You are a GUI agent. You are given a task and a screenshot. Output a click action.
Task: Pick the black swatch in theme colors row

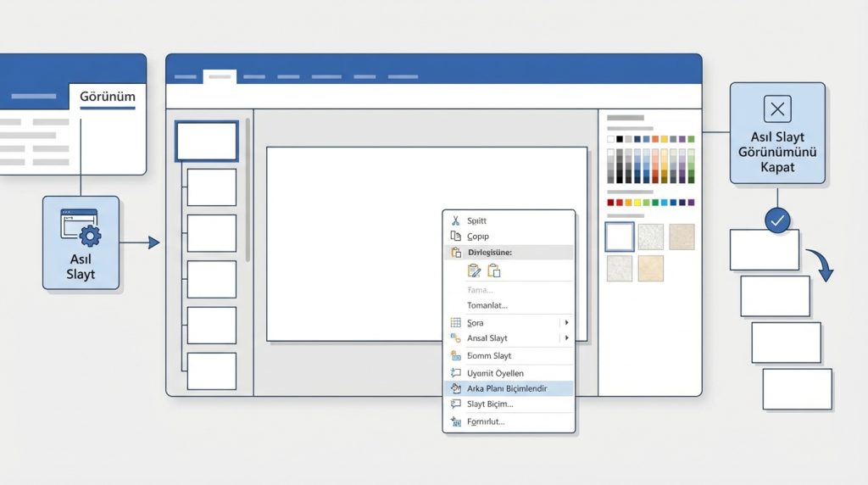pos(620,139)
